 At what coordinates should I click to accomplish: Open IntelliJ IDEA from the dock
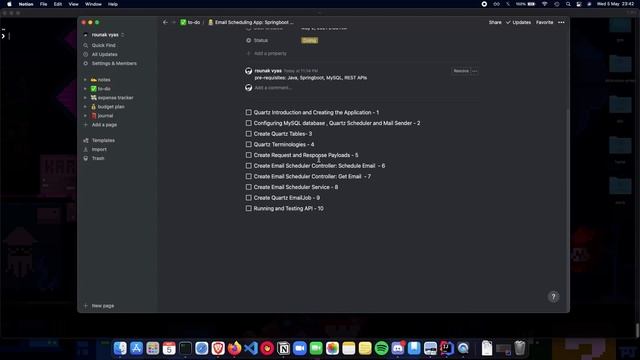[x=447, y=348]
